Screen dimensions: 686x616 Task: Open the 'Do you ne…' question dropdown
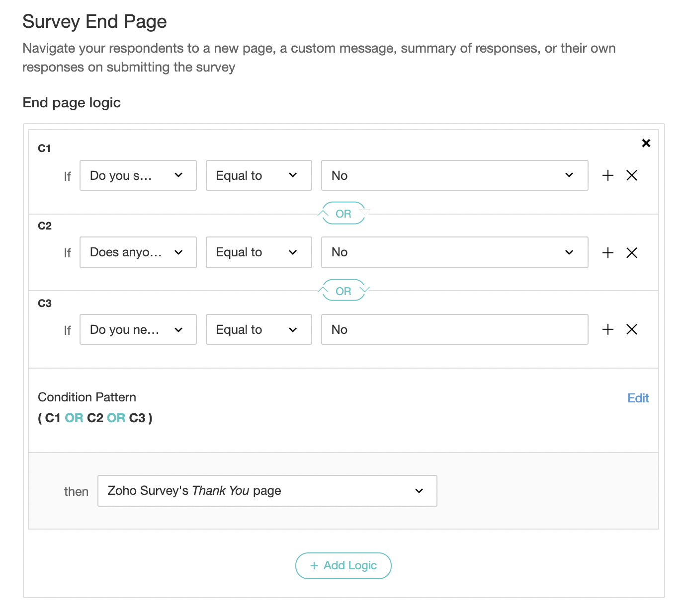point(138,329)
